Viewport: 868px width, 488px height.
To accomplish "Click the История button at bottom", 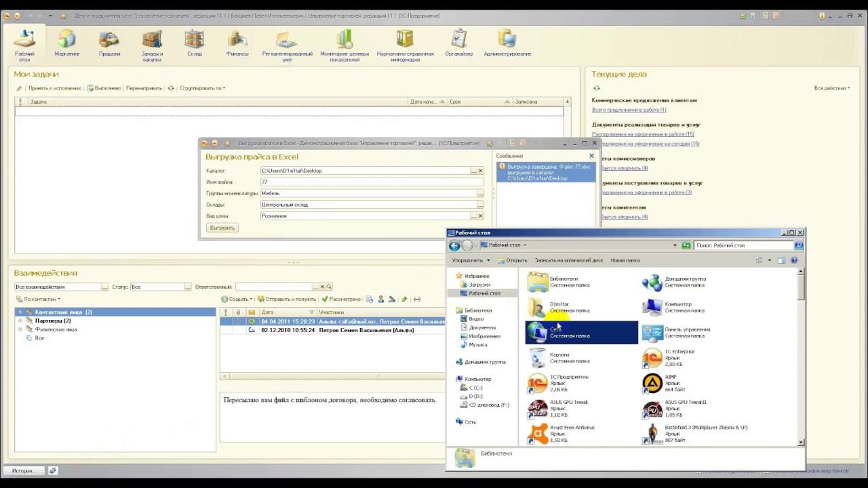I will point(22,470).
